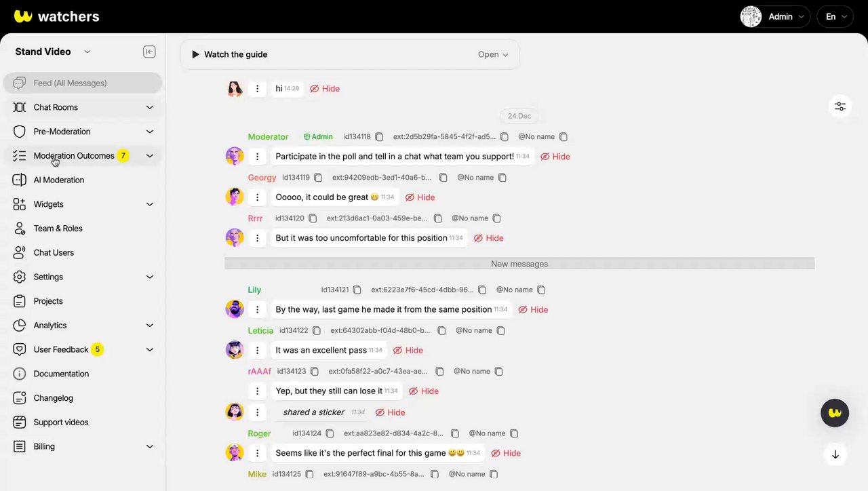Jump to latest messages down-arrow button
Image resolution: width=868 pixels, height=491 pixels.
coord(835,454)
